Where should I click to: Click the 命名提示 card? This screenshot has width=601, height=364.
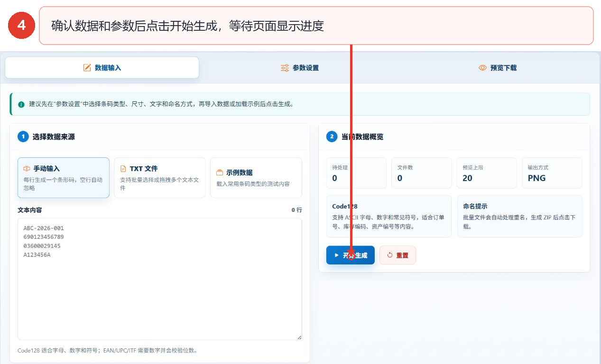coord(520,216)
